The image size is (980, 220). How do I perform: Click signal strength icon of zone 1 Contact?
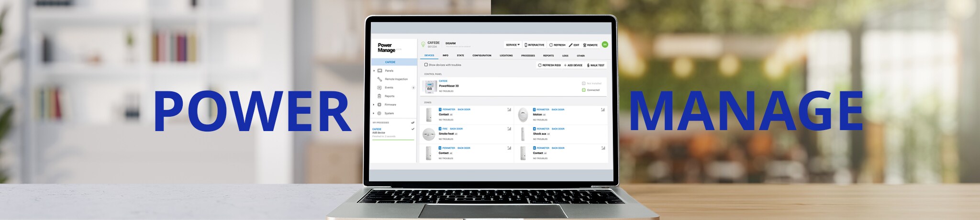[509, 110]
